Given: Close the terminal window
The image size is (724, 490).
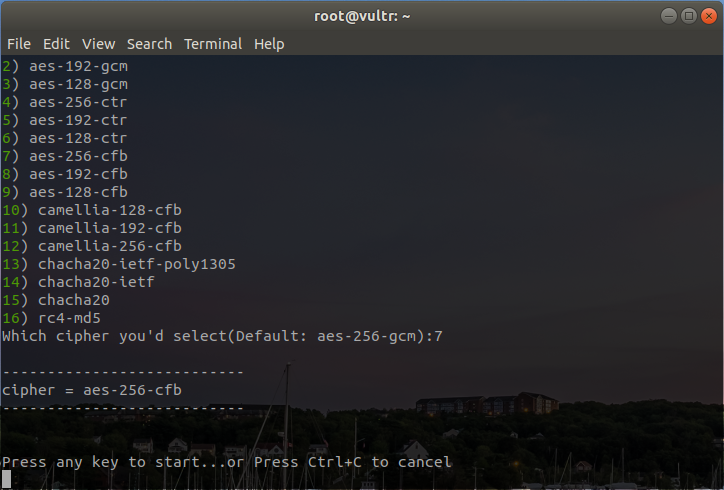Looking at the screenshot, I should (x=710, y=16).
